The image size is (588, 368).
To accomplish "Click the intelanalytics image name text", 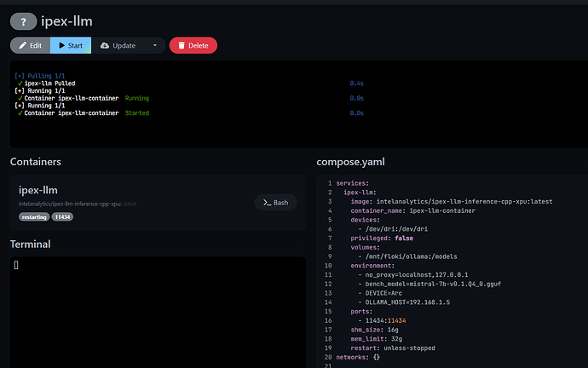I will click(78, 204).
